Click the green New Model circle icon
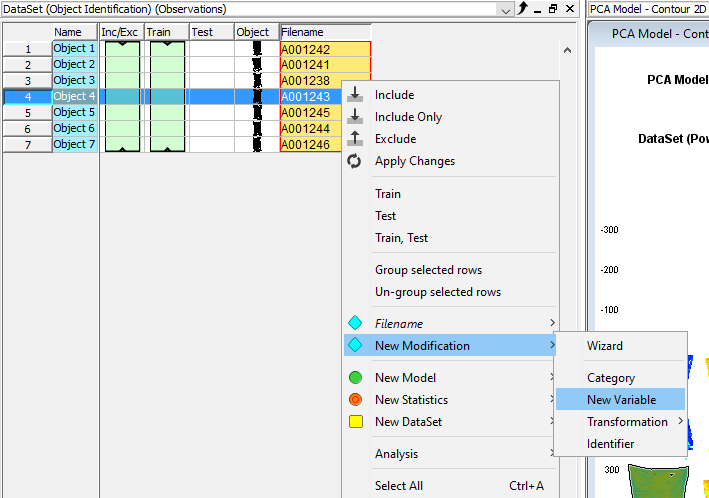Image resolution: width=709 pixels, height=498 pixels. 355,378
